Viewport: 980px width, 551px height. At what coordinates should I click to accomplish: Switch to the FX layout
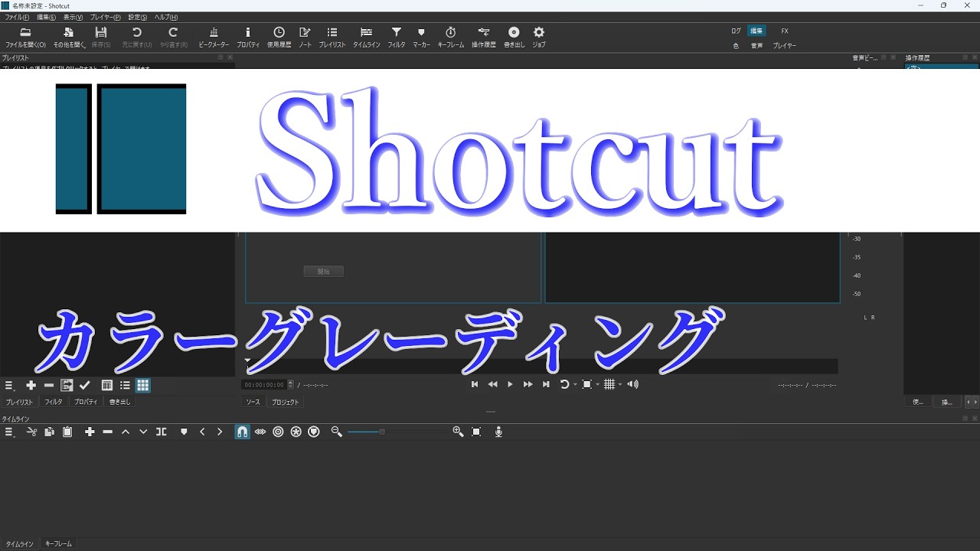(x=785, y=31)
